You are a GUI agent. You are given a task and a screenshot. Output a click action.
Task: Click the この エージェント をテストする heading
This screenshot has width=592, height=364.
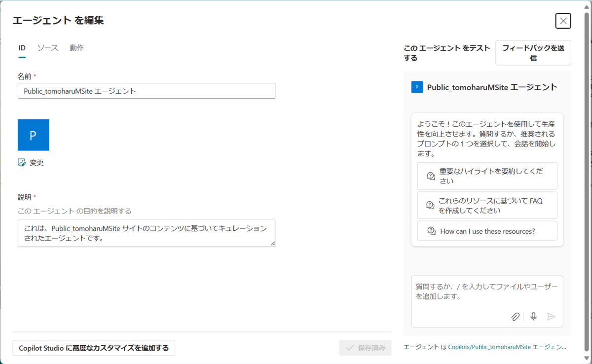(447, 53)
